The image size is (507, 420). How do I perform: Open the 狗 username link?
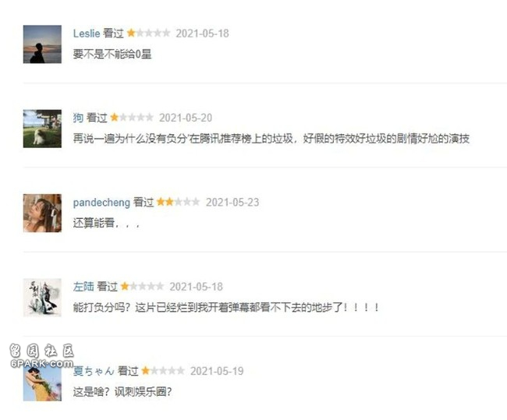78,118
